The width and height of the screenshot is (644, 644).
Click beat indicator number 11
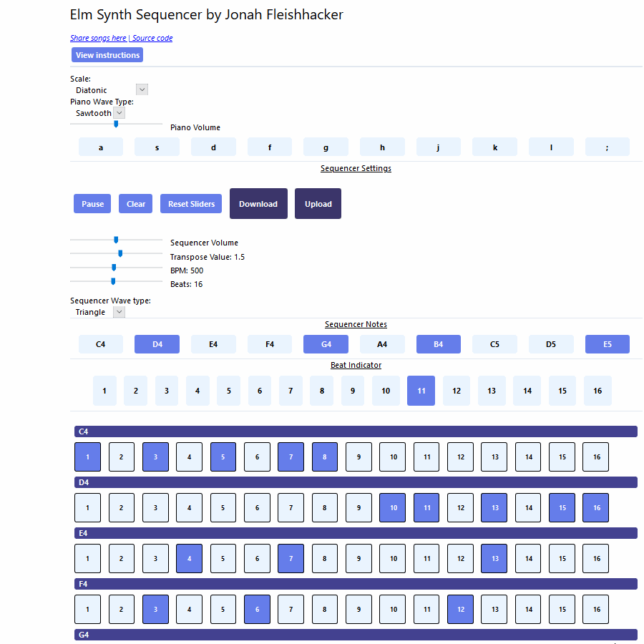click(x=421, y=391)
